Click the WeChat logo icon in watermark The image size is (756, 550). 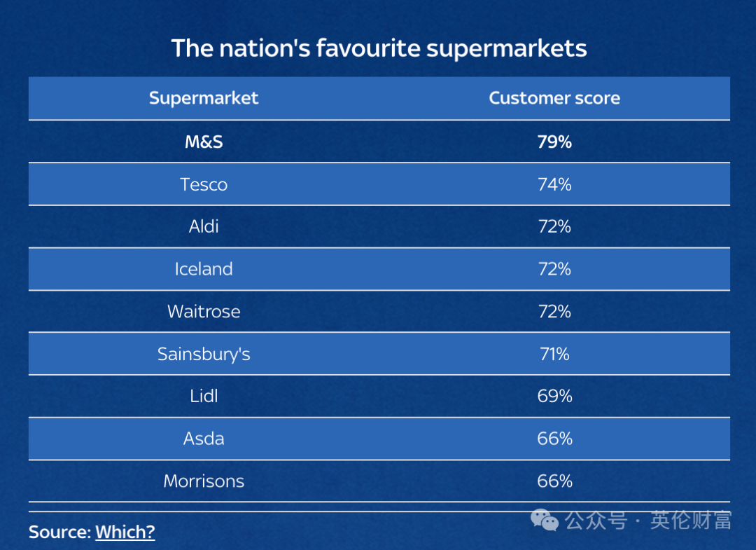pyautogui.click(x=545, y=520)
